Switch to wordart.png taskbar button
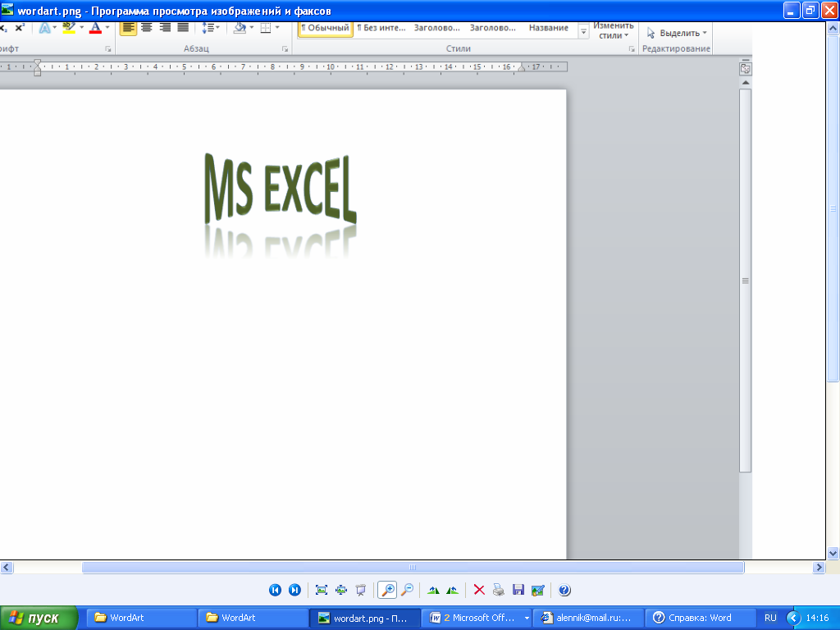Viewport: 840px width, 630px height. (x=364, y=619)
